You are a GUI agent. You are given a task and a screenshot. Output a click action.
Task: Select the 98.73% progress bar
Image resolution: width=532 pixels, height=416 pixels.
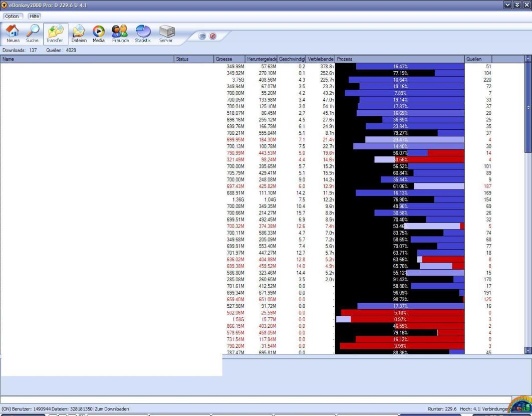pyautogui.click(x=400, y=300)
